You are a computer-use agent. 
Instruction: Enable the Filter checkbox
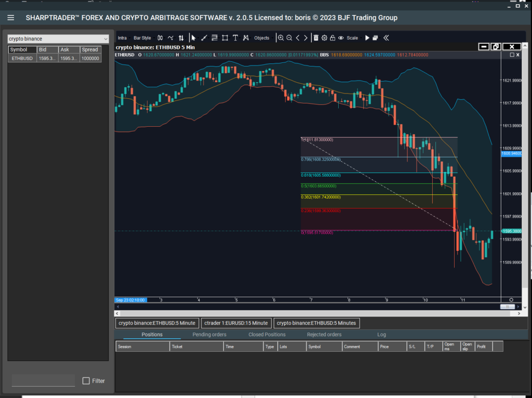tap(86, 381)
